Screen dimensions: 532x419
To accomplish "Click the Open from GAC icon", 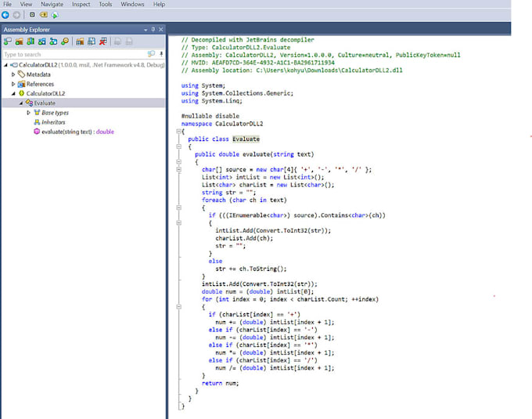I will click(x=31, y=42).
